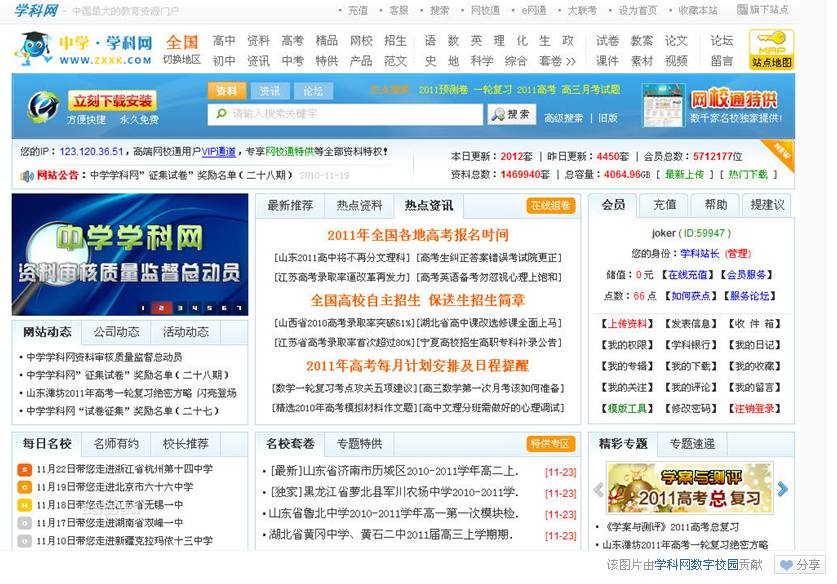This screenshot has width=837, height=584.
Task: Click the heart 分享 share button
Action: tap(800, 565)
